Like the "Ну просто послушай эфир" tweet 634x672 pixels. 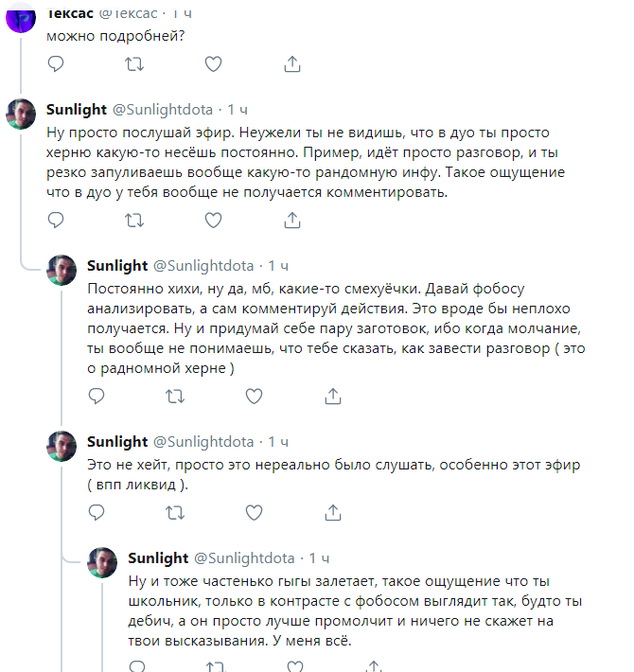[214, 220]
